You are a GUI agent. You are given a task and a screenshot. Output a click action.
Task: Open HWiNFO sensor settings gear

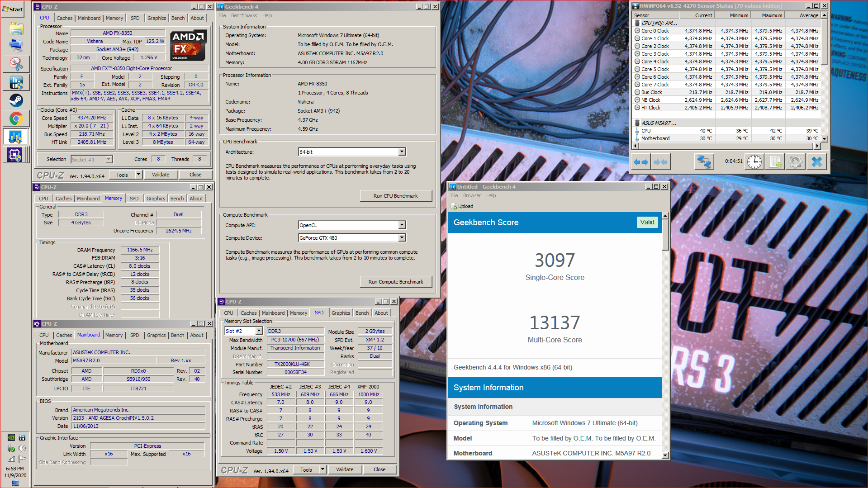point(796,161)
